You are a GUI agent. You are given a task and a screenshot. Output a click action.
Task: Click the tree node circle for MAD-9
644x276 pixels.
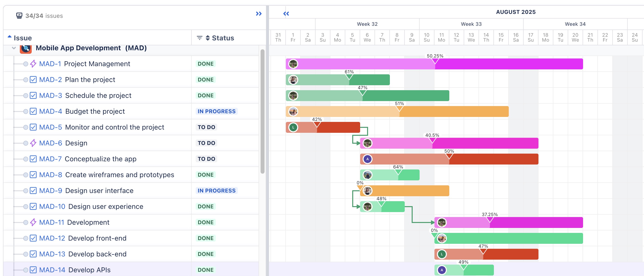pos(26,191)
